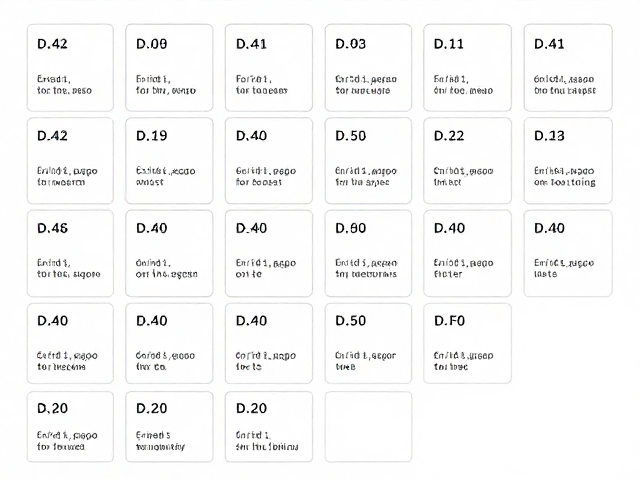Choose the D.13 card
This screenshot has height=480, width=640.
click(x=568, y=161)
